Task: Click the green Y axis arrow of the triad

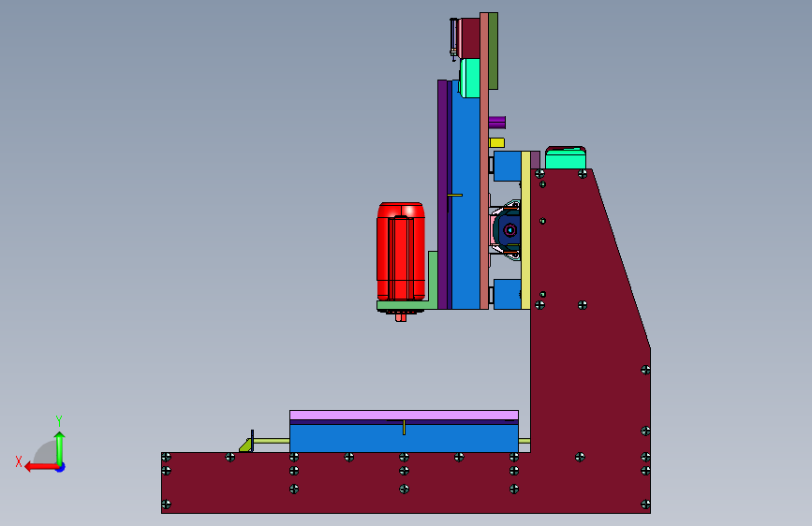Action: [60, 447]
